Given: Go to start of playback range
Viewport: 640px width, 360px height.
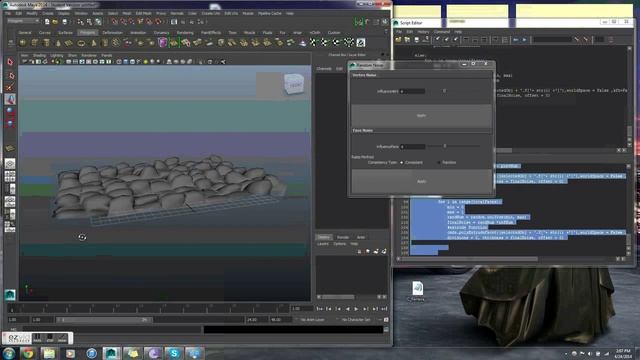Looking at the screenshot, I should point(320,309).
